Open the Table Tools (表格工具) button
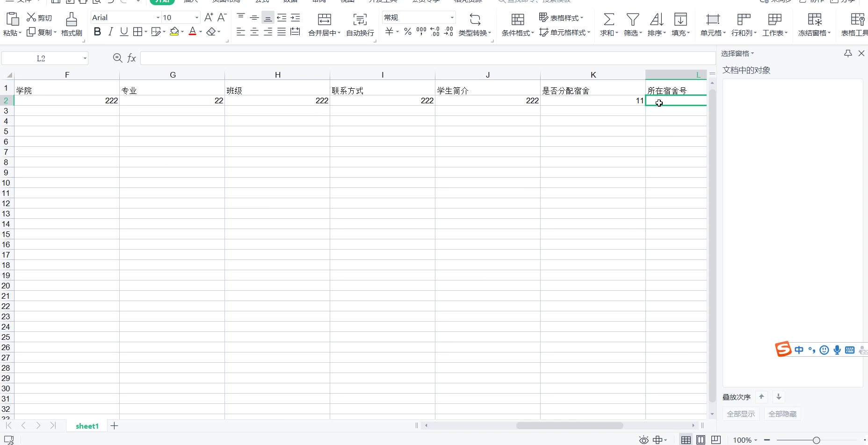This screenshot has width=868, height=445. [x=855, y=24]
